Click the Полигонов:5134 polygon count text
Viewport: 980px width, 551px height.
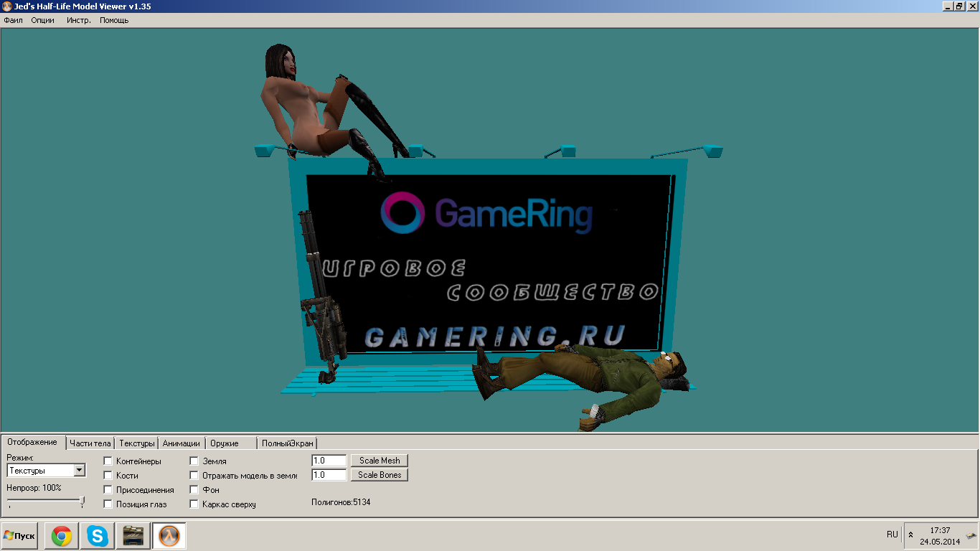tap(341, 502)
